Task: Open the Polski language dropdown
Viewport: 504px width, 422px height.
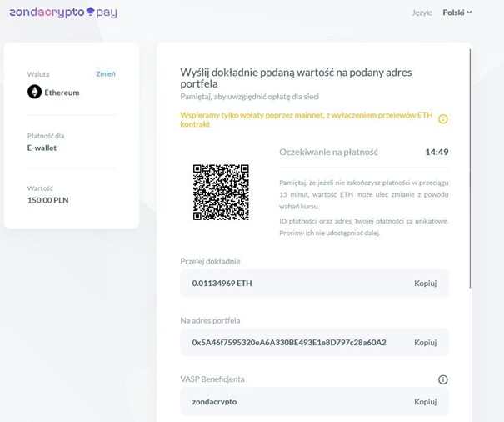Action: [457, 13]
